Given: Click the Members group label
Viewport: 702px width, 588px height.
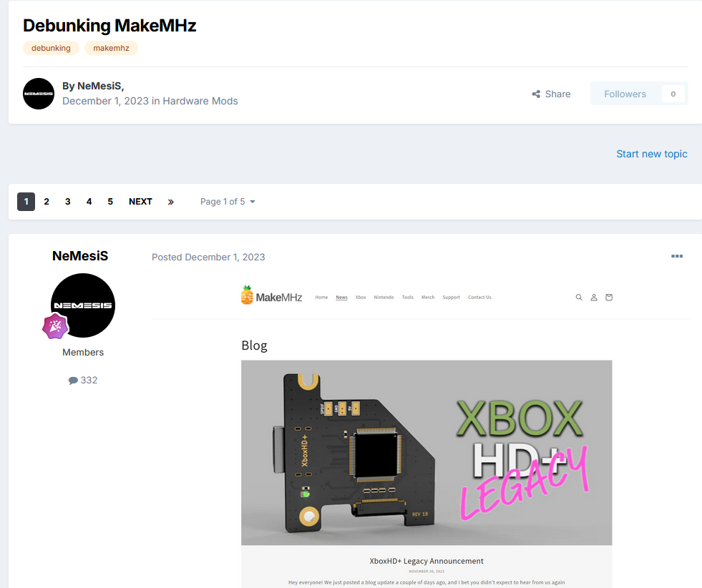Looking at the screenshot, I should click(x=83, y=353).
